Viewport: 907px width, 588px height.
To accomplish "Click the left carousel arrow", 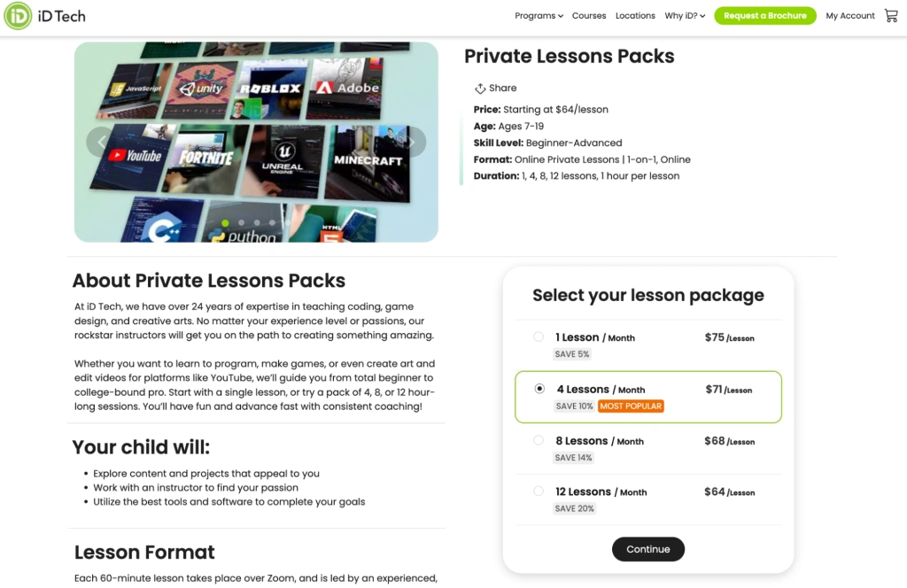I will tap(100, 142).
